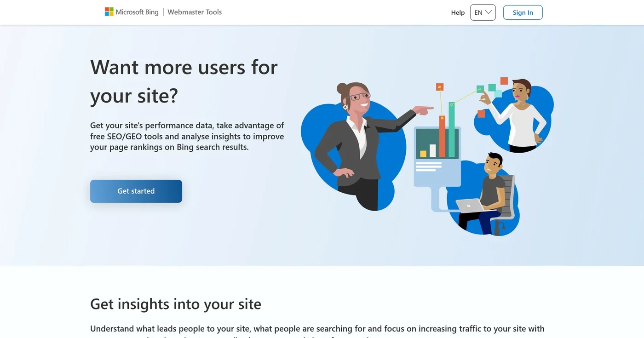Image resolution: width=644 pixels, height=338 pixels.
Task: Select the heading "Want more users for your site?"
Action: coord(184,81)
